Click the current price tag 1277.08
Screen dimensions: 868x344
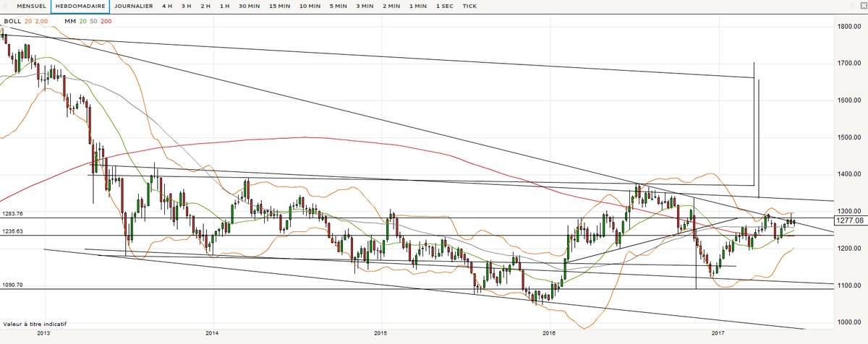pyautogui.click(x=850, y=219)
